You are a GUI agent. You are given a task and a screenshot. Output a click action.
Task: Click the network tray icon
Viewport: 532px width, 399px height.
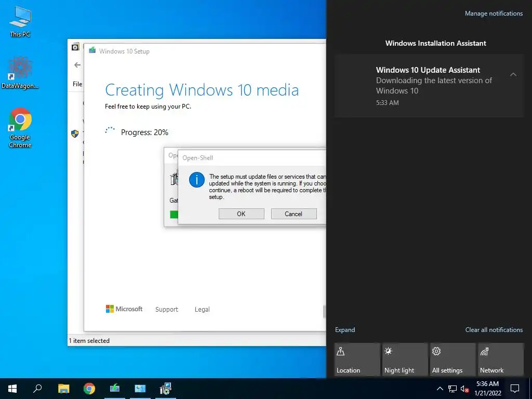pyautogui.click(x=453, y=389)
